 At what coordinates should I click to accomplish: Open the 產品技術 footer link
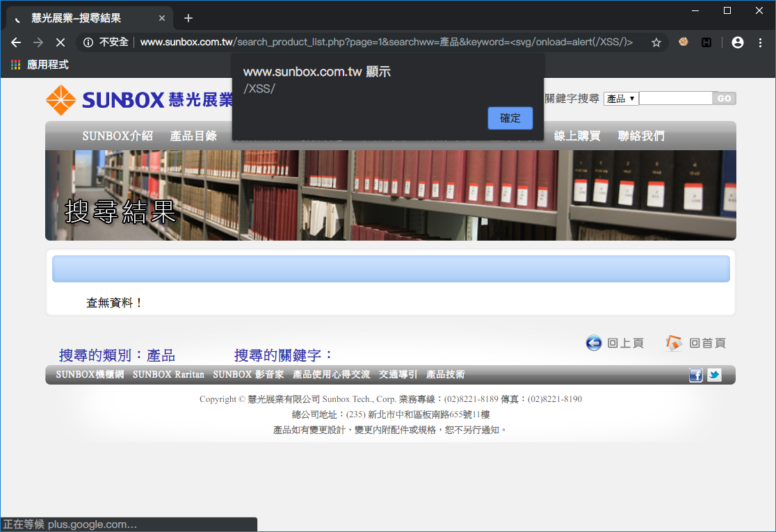446,375
